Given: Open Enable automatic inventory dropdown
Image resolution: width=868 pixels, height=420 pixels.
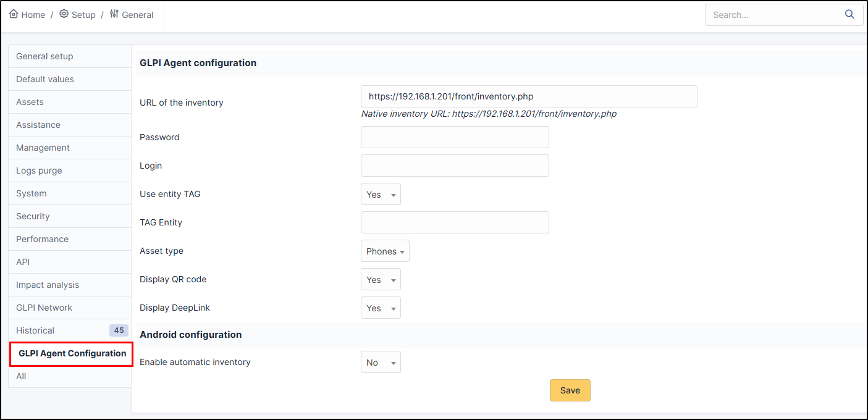Looking at the screenshot, I should click(x=381, y=363).
